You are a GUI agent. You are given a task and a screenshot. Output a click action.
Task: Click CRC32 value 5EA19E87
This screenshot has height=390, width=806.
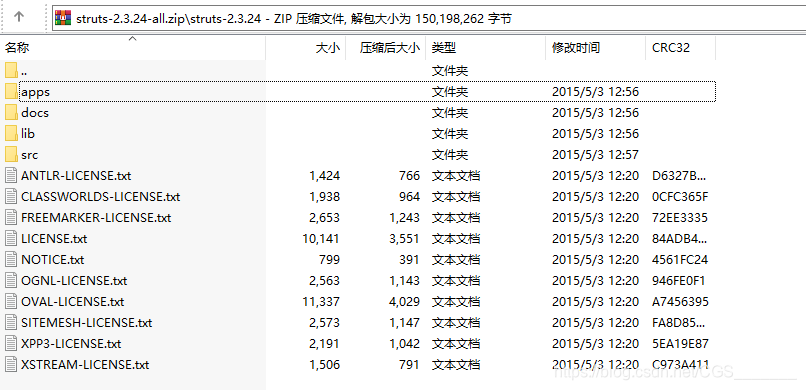pyautogui.click(x=680, y=344)
